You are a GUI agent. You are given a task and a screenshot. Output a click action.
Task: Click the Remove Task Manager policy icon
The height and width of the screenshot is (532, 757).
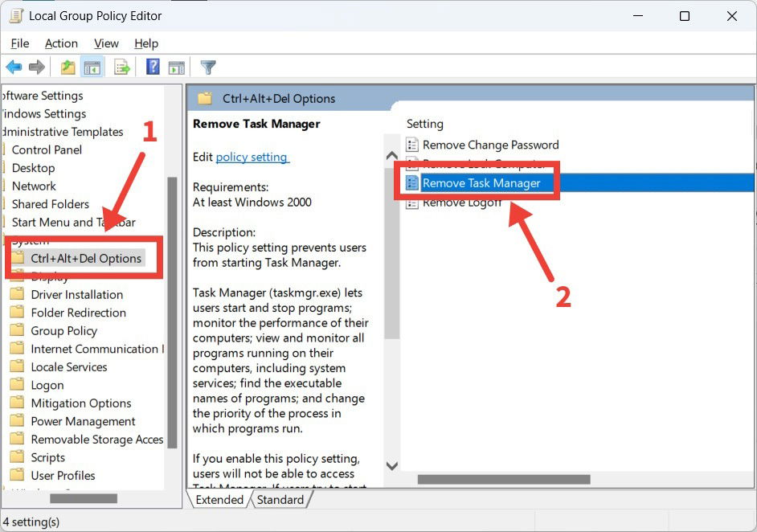tap(411, 183)
